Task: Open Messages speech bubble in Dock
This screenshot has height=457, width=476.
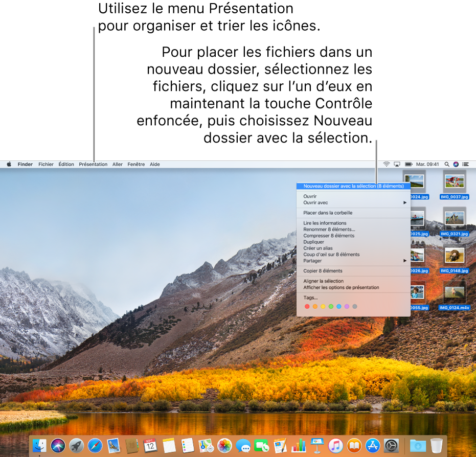Action: 243,446
